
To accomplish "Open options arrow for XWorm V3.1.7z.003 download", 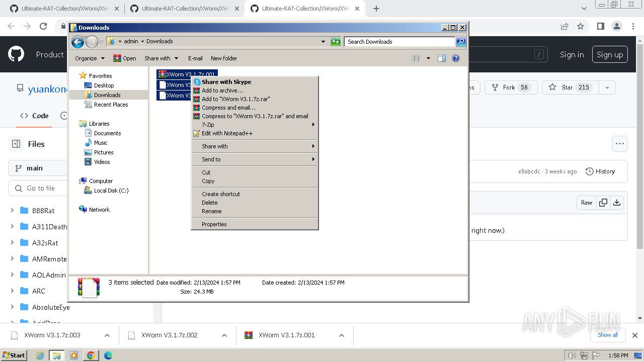I will click(107, 335).
